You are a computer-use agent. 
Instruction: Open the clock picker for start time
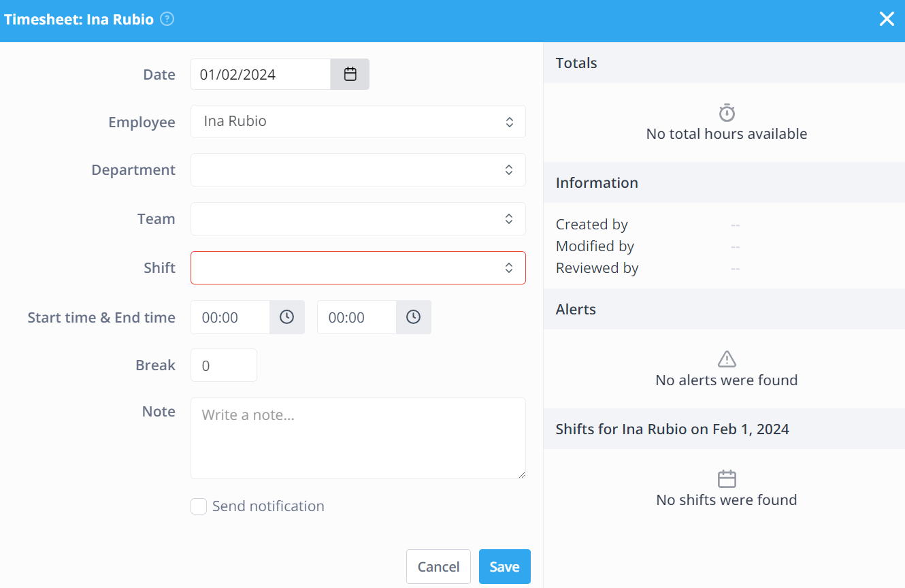(x=286, y=316)
